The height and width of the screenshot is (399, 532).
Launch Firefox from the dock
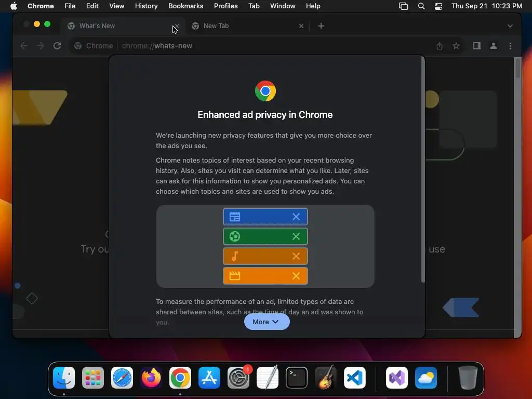tap(151, 378)
